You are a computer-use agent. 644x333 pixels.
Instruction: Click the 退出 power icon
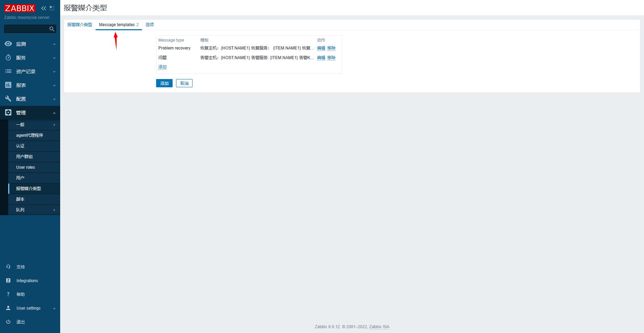8,322
